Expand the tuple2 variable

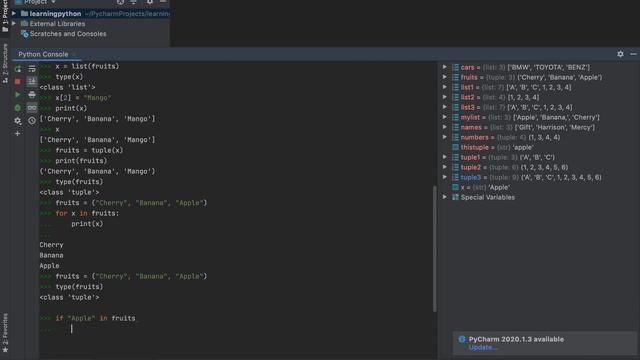pyautogui.click(x=445, y=167)
